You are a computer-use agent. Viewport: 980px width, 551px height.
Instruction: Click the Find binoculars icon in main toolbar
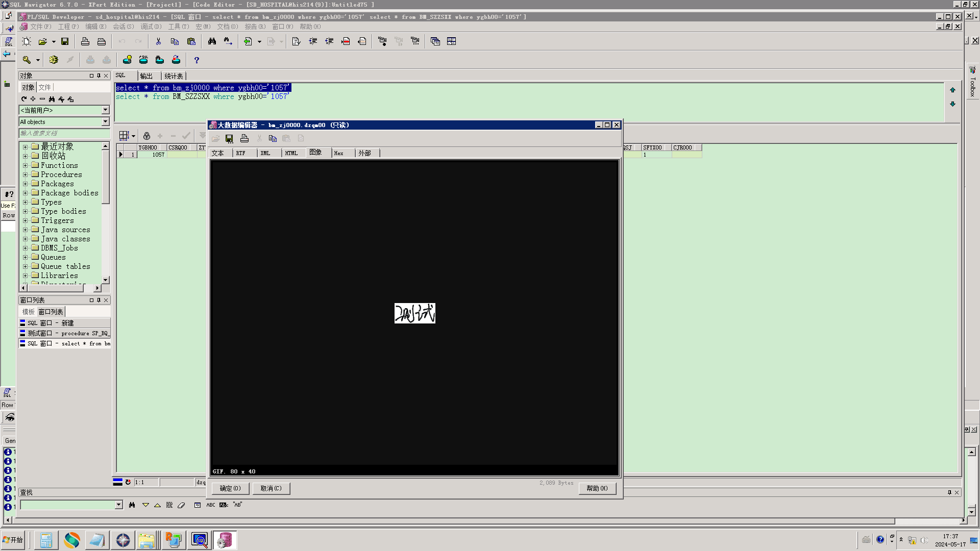(x=212, y=41)
